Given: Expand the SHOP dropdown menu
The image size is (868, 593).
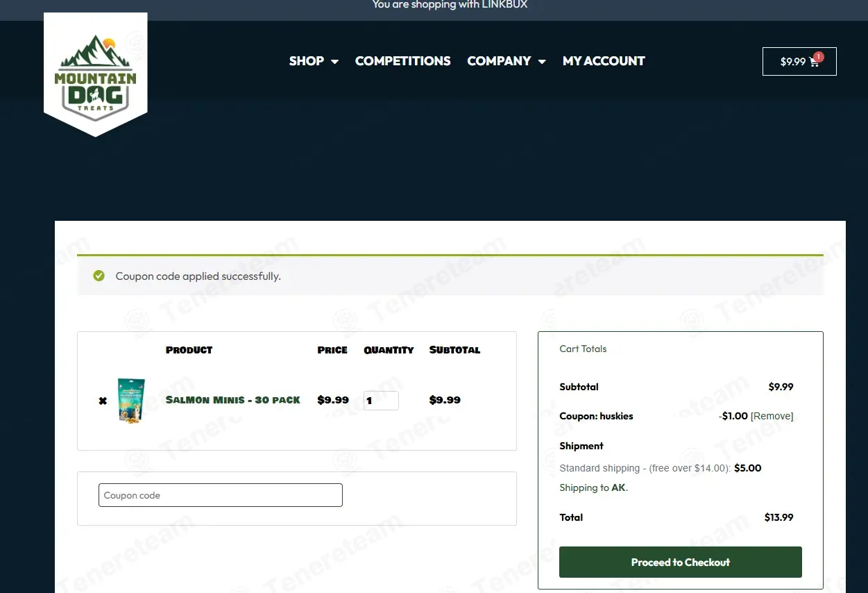Looking at the screenshot, I should (x=314, y=61).
